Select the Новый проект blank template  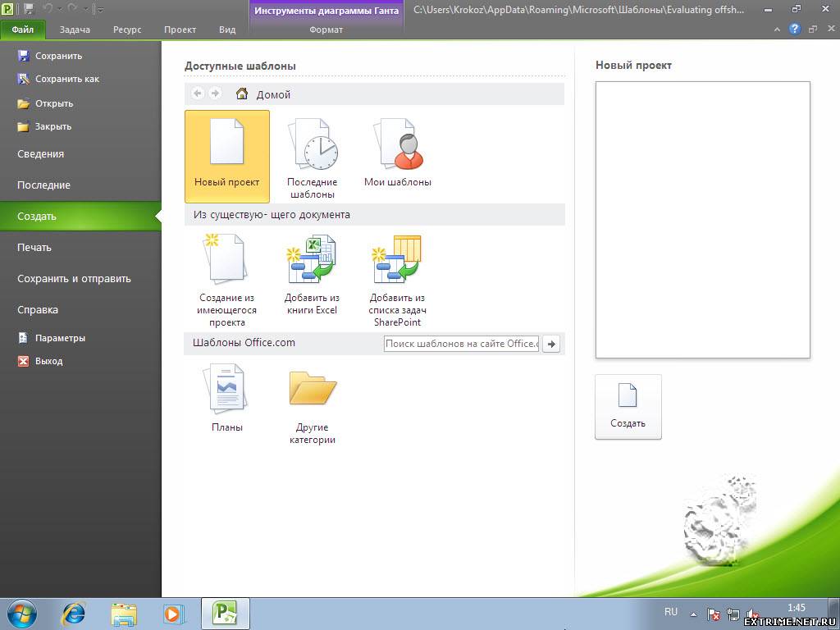click(x=227, y=156)
